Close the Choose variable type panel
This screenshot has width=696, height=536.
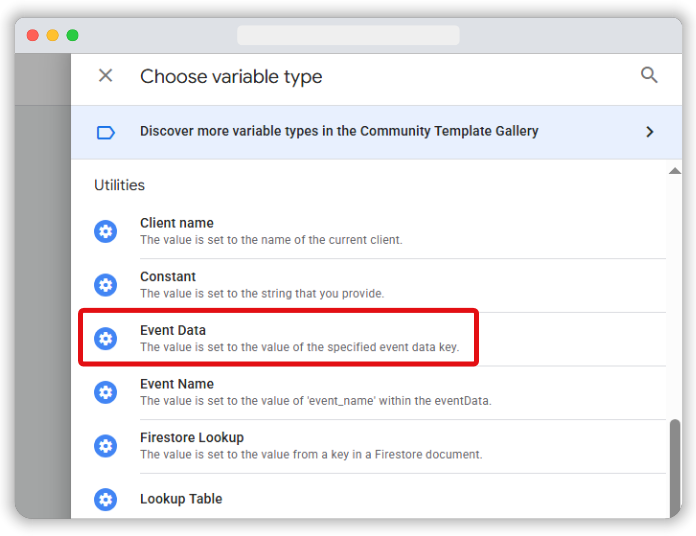point(106,75)
